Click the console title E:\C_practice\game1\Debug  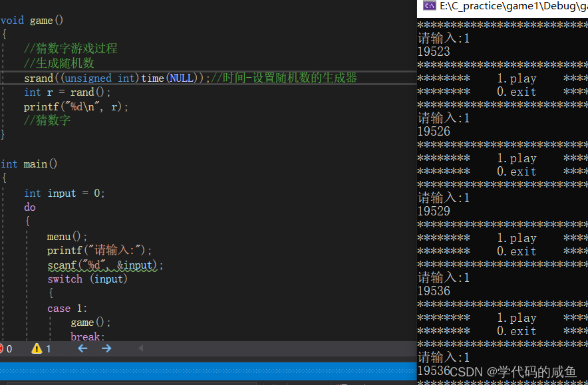[514, 6]
